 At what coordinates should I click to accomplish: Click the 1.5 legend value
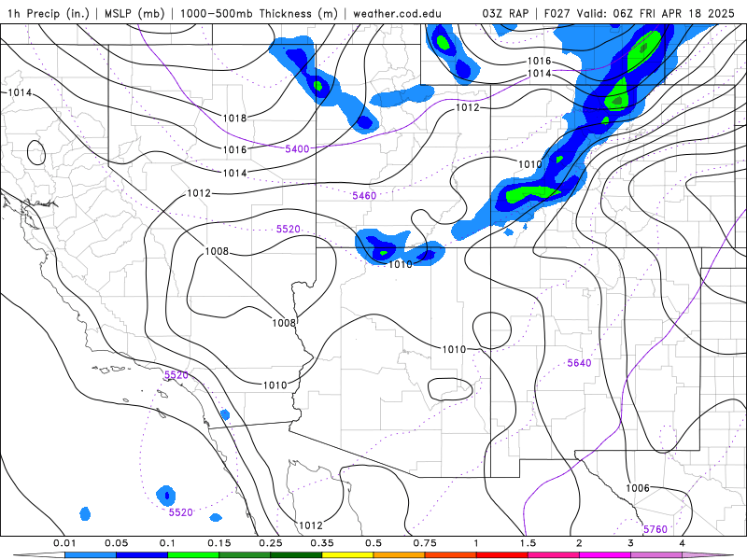pos(528,543)
